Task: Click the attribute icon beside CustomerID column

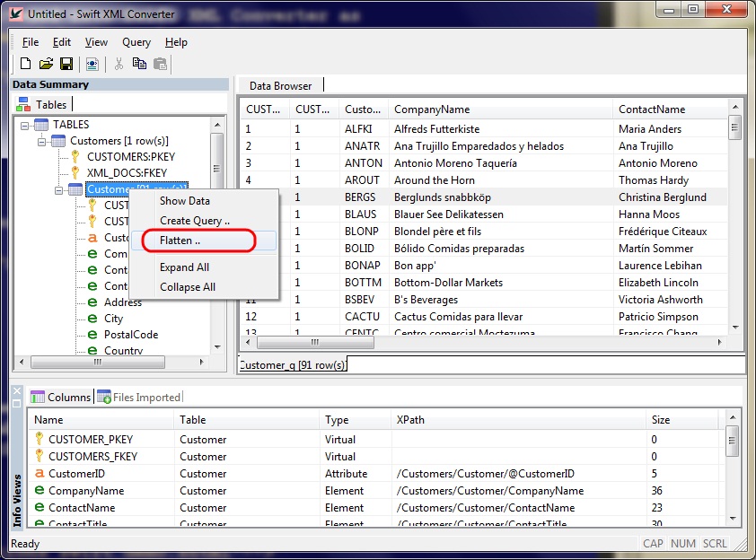Action: click(40, 474)
